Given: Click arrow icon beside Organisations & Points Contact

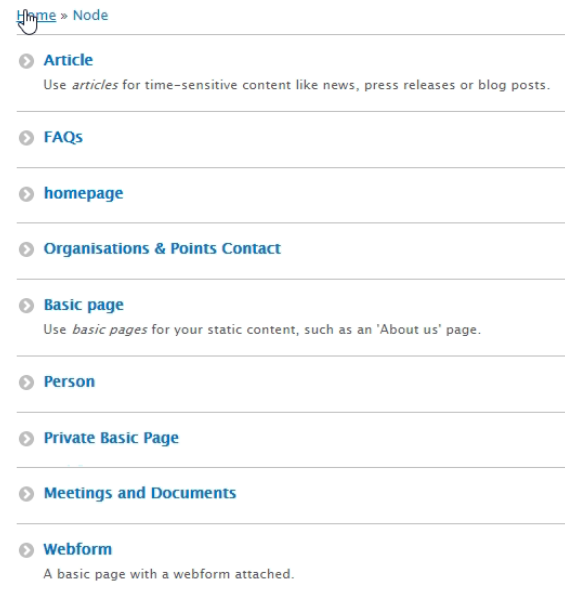Looking at the screenshot, I should (27, 249).
